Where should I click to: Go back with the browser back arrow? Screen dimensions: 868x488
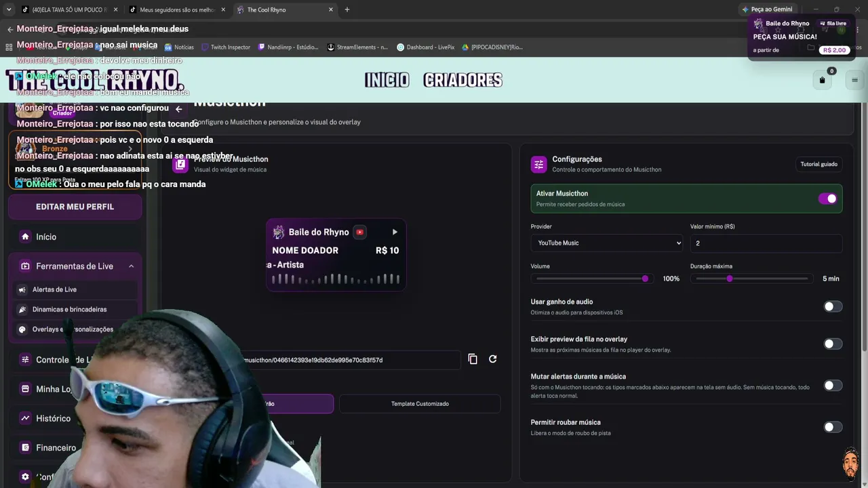10,29
